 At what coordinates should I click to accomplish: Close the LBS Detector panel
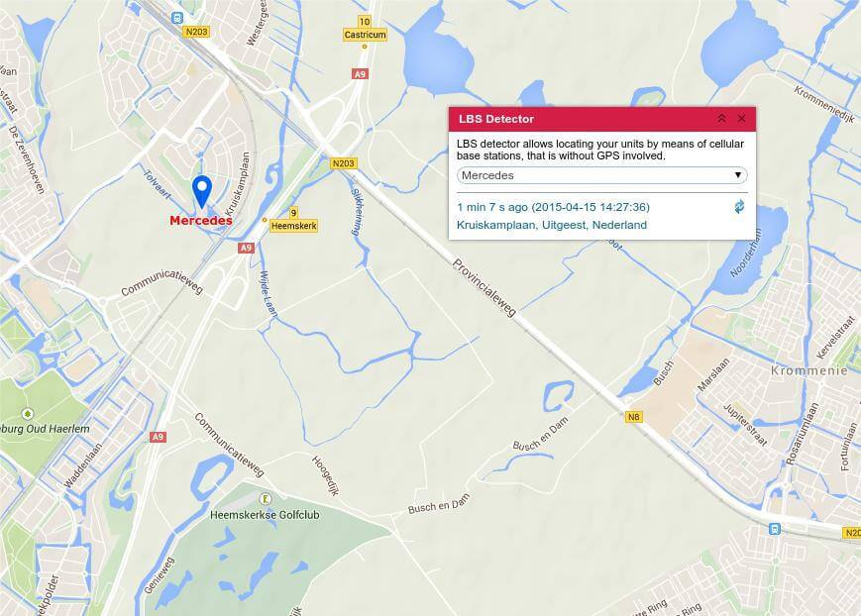click(741, 119)
